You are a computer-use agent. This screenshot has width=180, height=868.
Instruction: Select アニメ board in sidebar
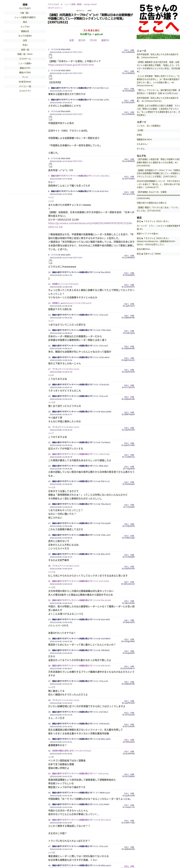[x=25, y=77]
